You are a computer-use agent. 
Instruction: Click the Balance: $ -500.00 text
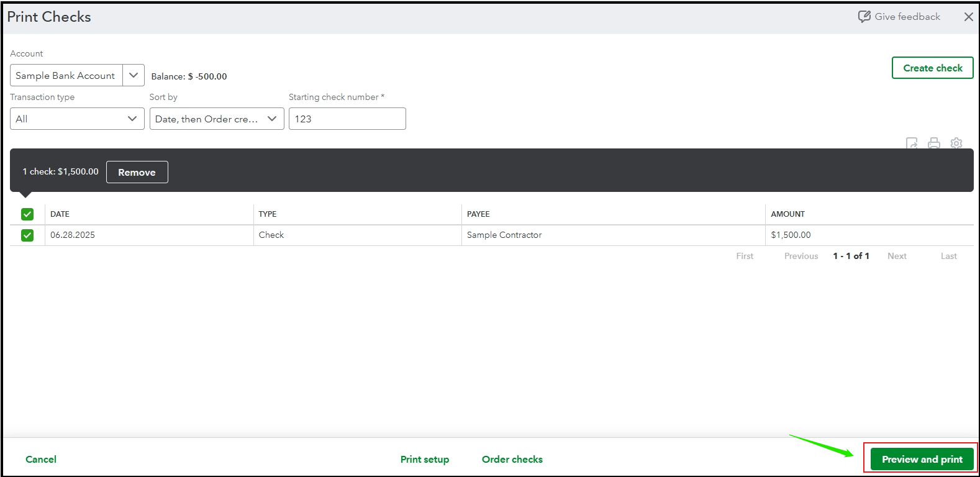(x=189, y=76)
